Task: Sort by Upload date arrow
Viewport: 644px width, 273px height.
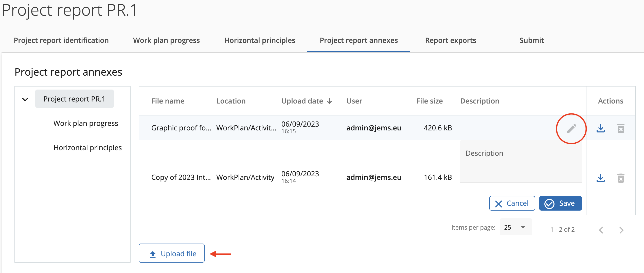Action: [x=329, y=101]
